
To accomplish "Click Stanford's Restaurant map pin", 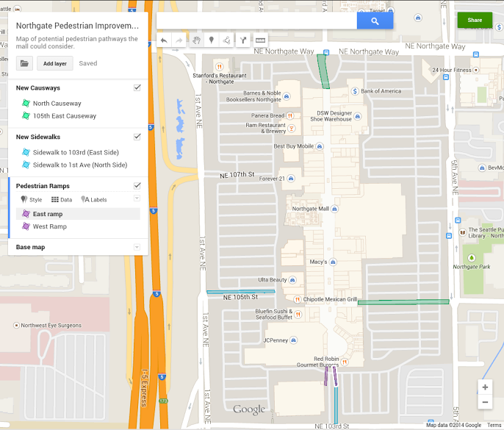I will click(x=219, y=67).
